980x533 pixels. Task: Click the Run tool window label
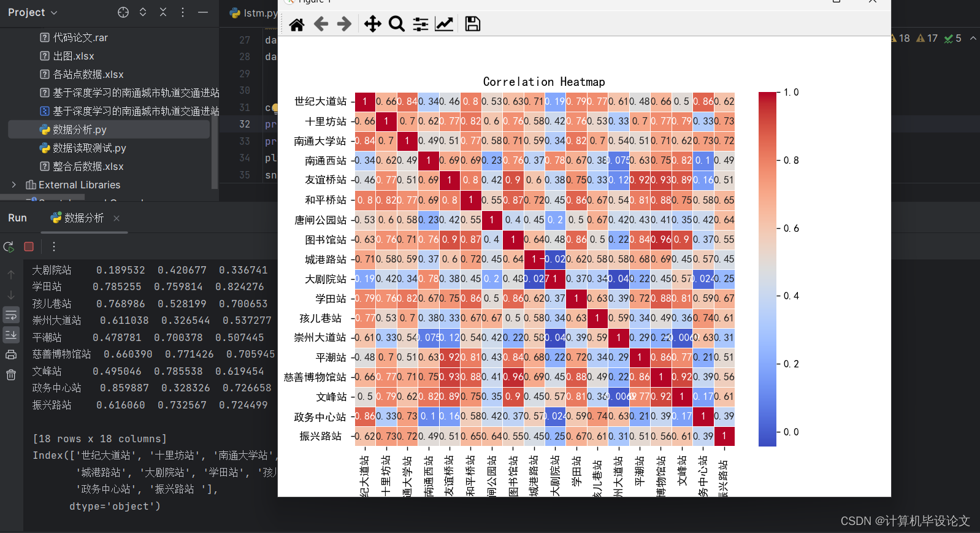point(18,218)
